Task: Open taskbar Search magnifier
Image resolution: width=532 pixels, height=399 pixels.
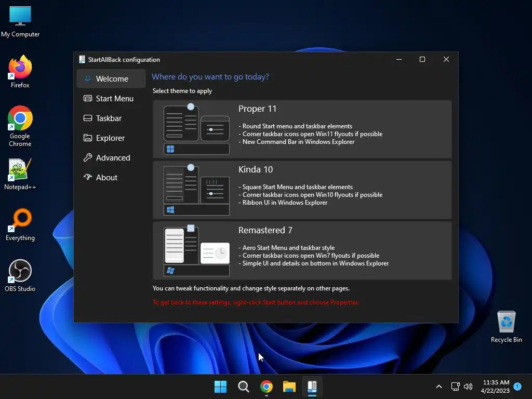Action: click(x=243, y=387)
